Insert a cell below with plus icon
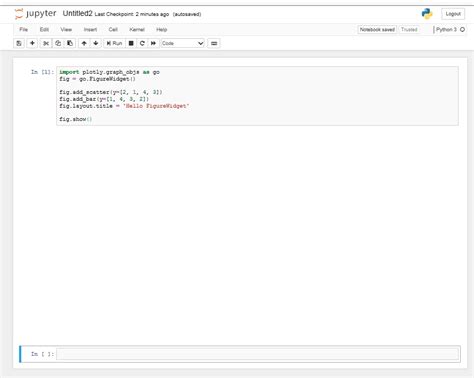The width and height of the screenshot is (474, 378). pos(32,43)
